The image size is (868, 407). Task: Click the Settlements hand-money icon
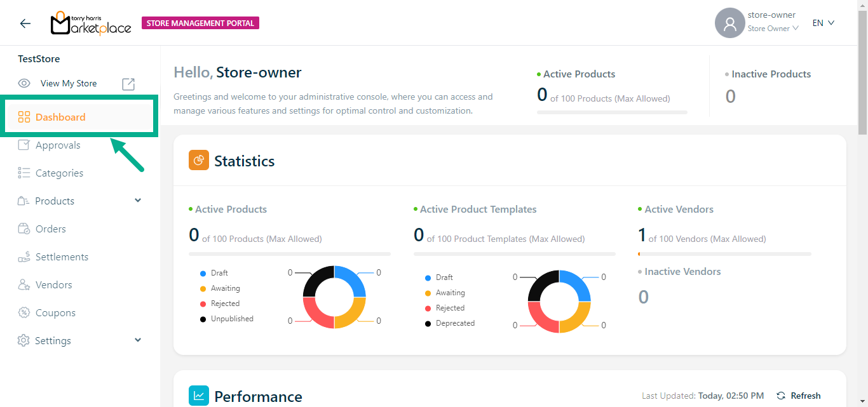click(24, 257)
